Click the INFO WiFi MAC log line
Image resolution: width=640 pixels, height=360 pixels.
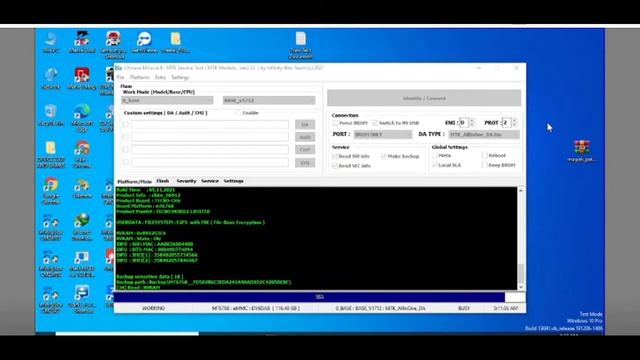click(155, 244)
